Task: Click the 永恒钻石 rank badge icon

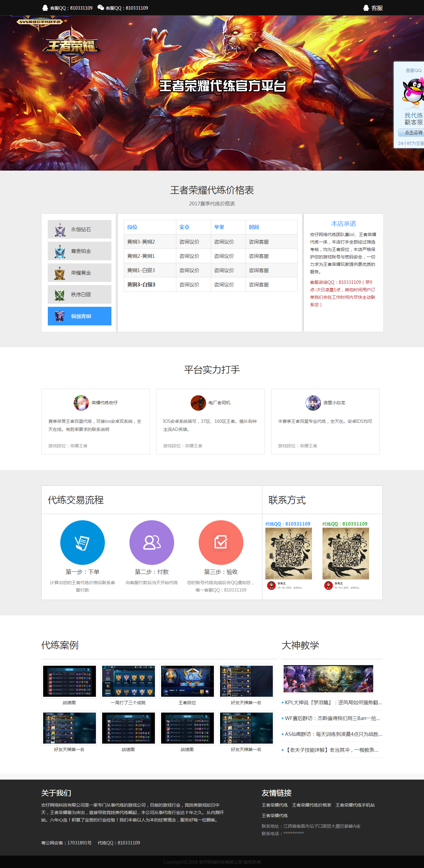Action: point(60,230)
